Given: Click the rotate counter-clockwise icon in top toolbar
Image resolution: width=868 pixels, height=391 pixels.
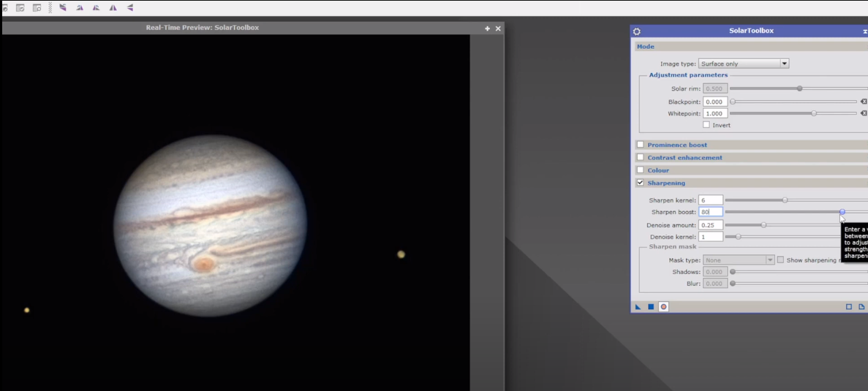Looking at the screenshot, I should (97, 8).
